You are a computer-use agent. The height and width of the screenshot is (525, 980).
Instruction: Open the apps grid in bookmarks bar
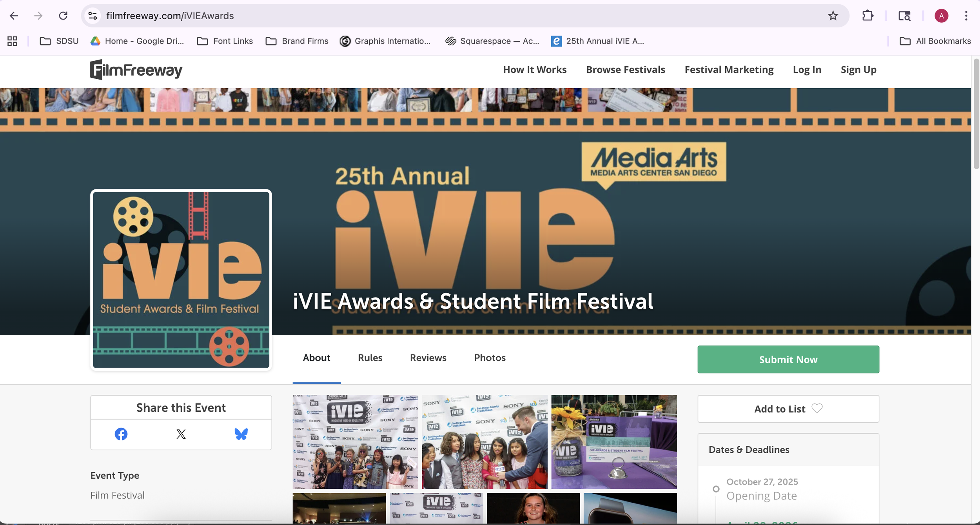tap(13, 41)
